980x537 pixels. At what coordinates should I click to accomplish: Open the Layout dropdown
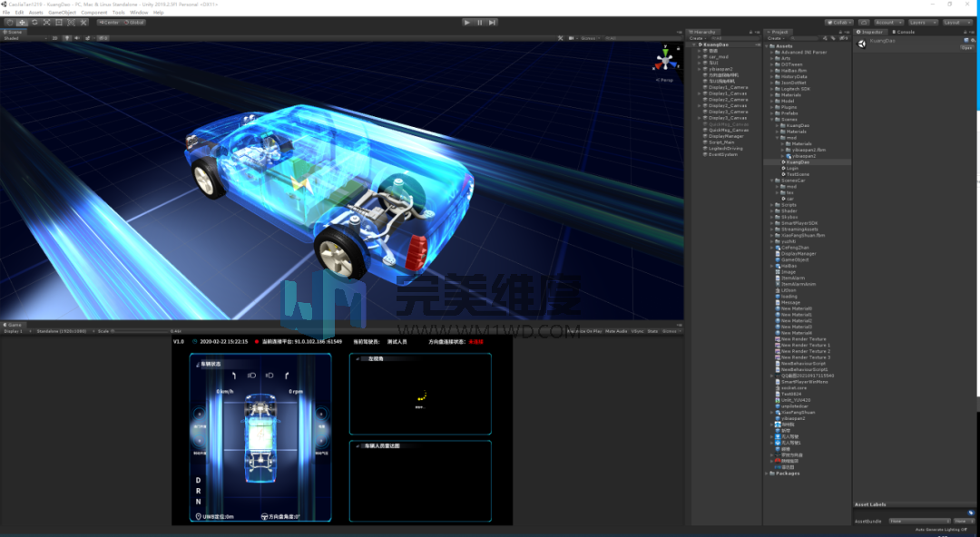[957, 23]
